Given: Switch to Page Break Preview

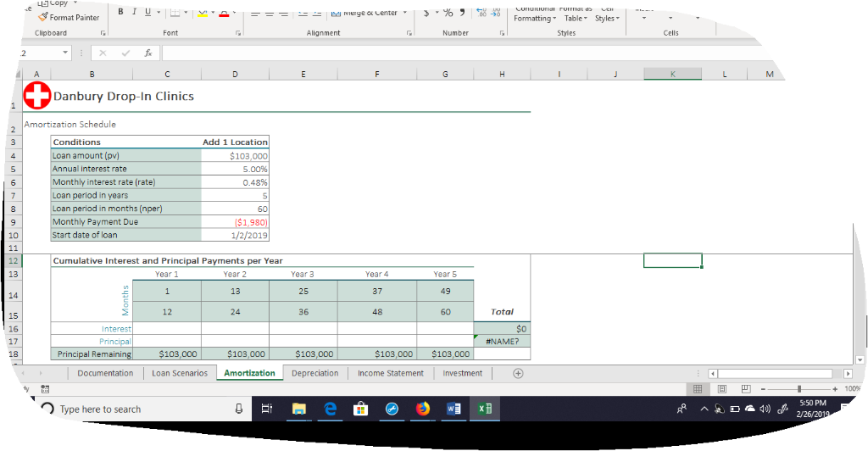Looking at the screenshot, I should tap(746, 389).
